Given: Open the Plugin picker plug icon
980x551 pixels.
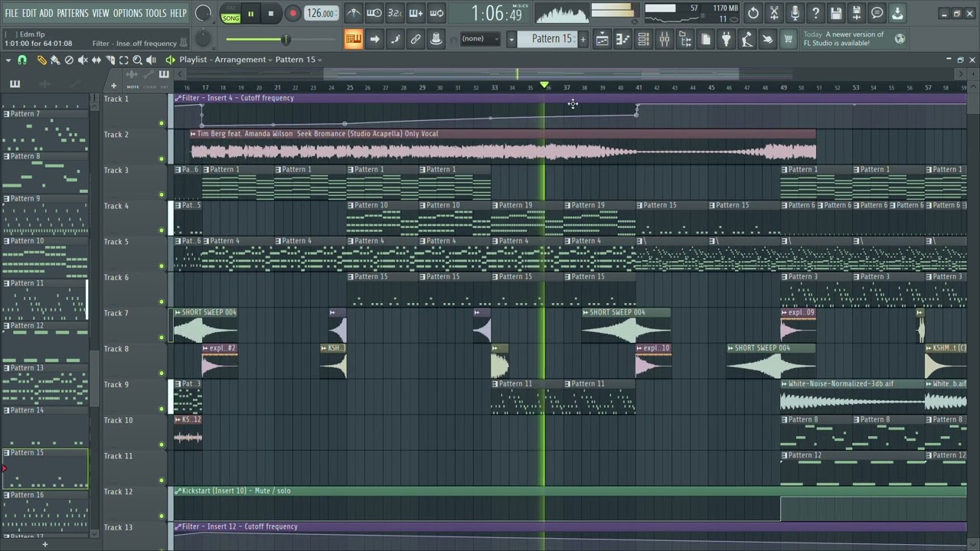Looking at the screenshot, I should tap(726, 39).
